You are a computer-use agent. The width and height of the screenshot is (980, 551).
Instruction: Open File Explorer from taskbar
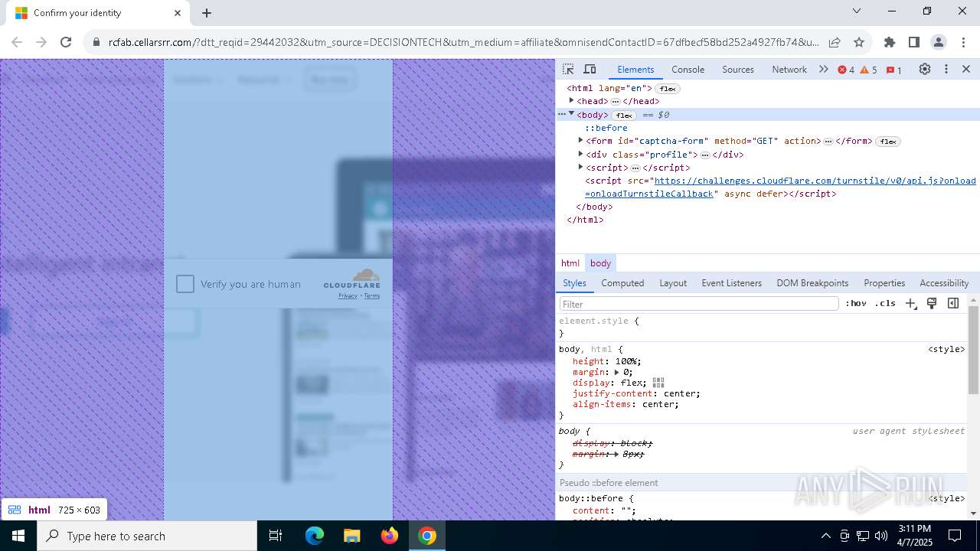pos(351,536)
